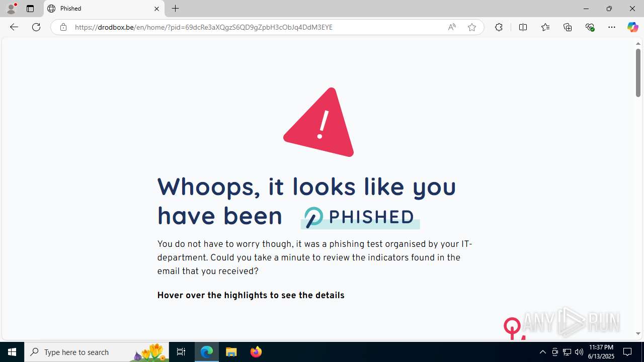
Task: Open Settings and more menu
Action: pyautogui.click(x=612, y=27)
